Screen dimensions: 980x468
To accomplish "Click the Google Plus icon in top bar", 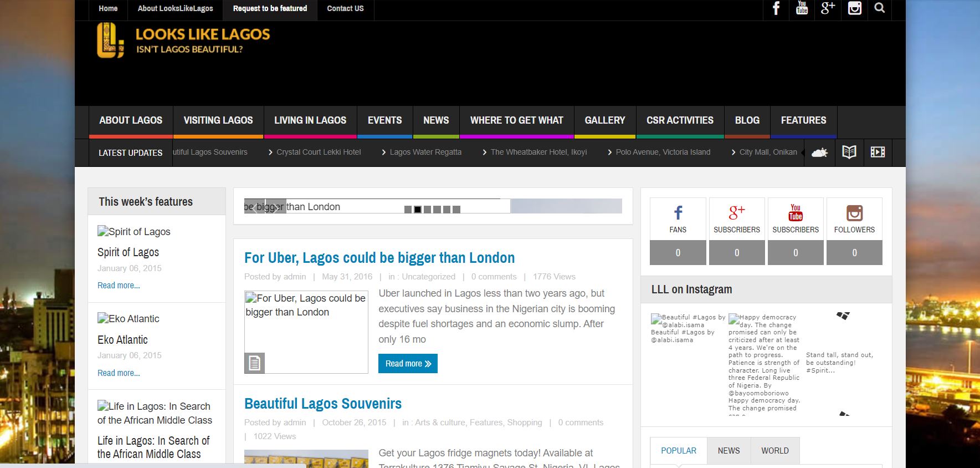I will click(828, 8).
